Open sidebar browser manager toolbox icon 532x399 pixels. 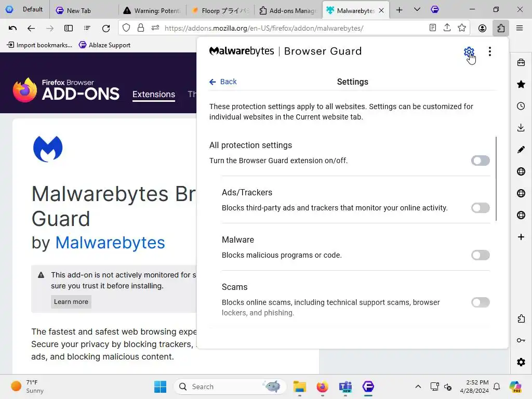(521, 62)
